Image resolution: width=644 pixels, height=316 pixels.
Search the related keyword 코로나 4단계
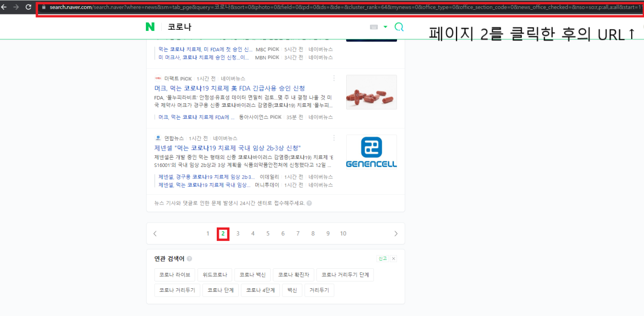coord(260,290)
